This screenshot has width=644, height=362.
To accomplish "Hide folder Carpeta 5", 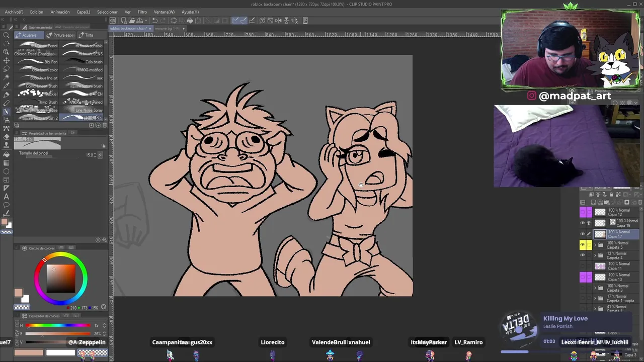I will 583,245.
